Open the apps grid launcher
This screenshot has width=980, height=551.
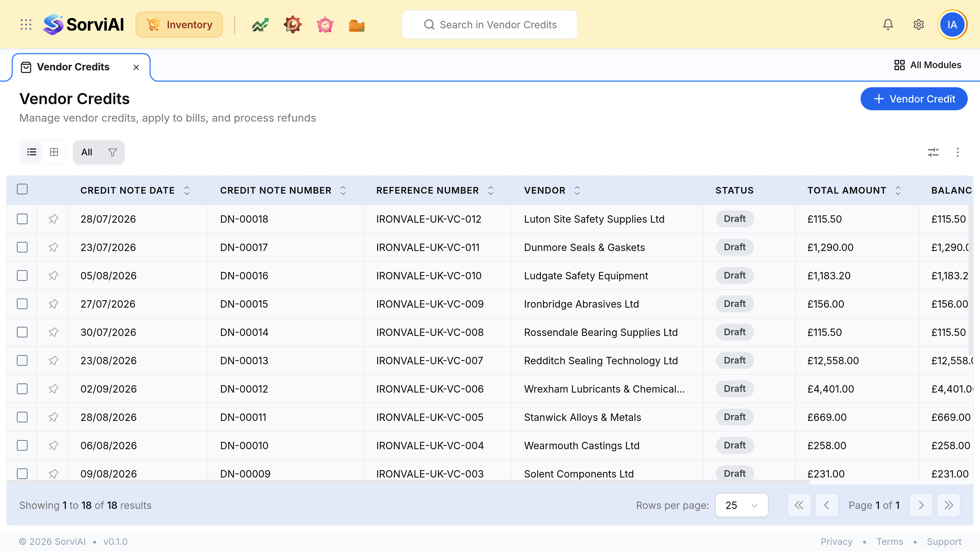click(x=26, y=25)
